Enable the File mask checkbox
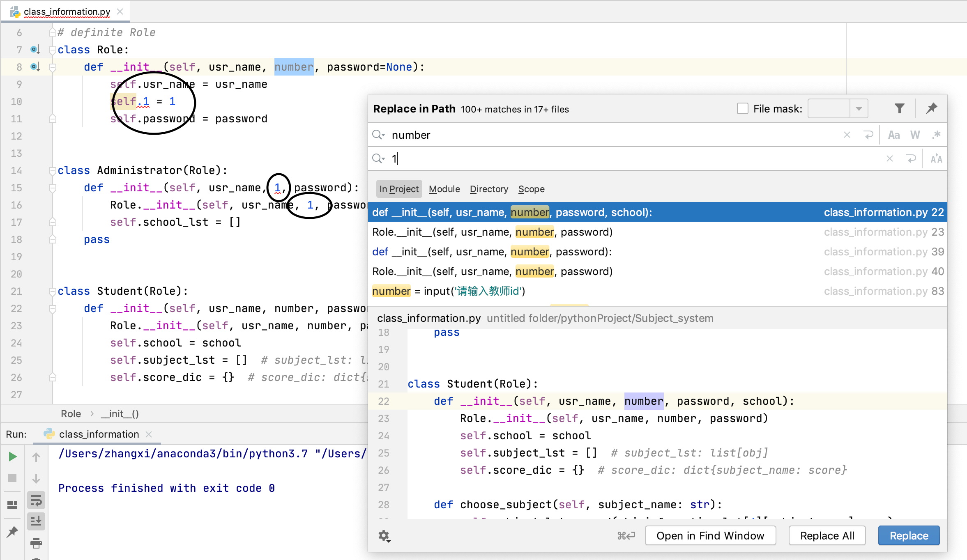Screen dimensions: 967x560 742,109
